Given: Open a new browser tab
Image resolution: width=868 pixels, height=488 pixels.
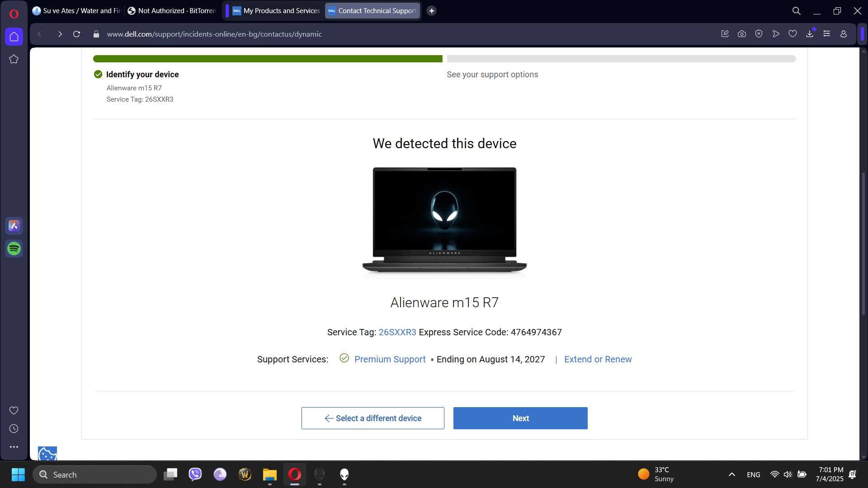Looking at the screenshot, I should coord(432,11).
